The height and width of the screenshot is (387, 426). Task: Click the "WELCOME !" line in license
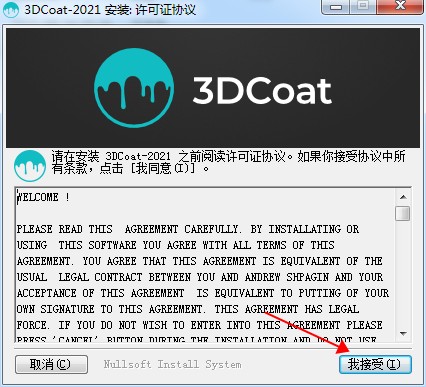[x=44, y=197]
